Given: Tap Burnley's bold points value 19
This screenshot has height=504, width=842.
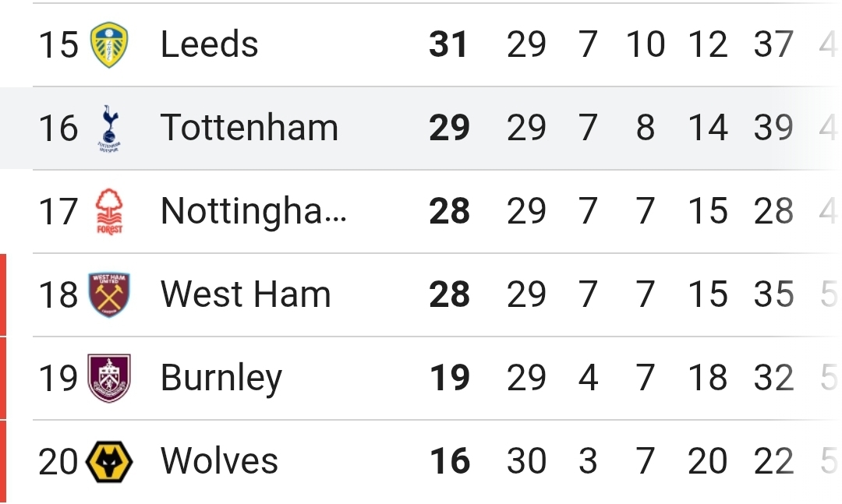Looking at the screenshot, I should click(449, 378).
